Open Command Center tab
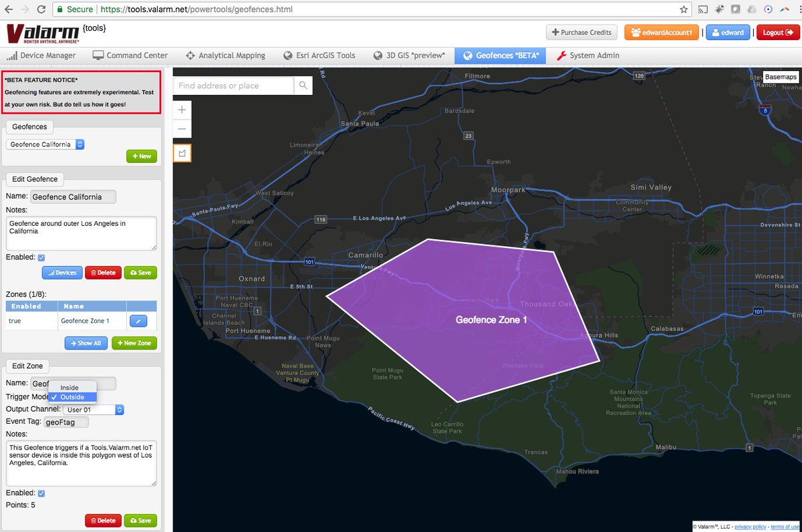The width and height of the screenshot is (802, 532). pyautogui.click(x=130, y=55)
